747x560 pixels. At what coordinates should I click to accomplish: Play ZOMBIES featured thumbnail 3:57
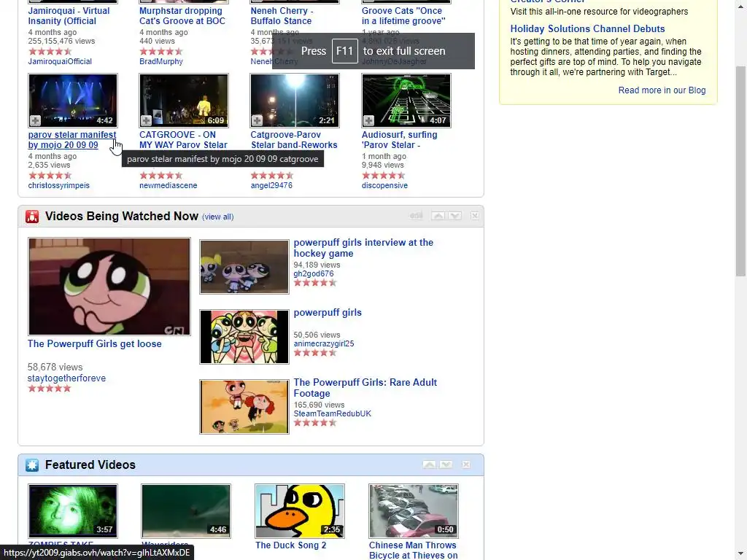pyautogui.click(x=73, y=511)
